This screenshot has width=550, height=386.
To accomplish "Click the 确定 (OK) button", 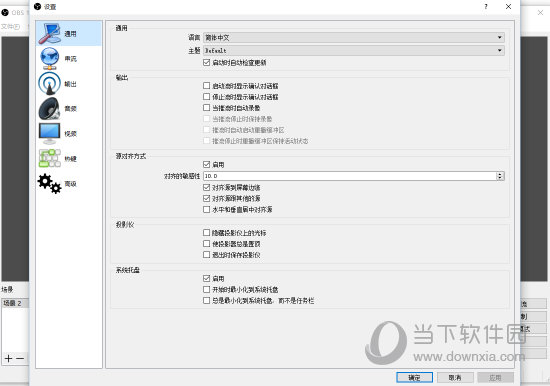I will tap(414, 378).
